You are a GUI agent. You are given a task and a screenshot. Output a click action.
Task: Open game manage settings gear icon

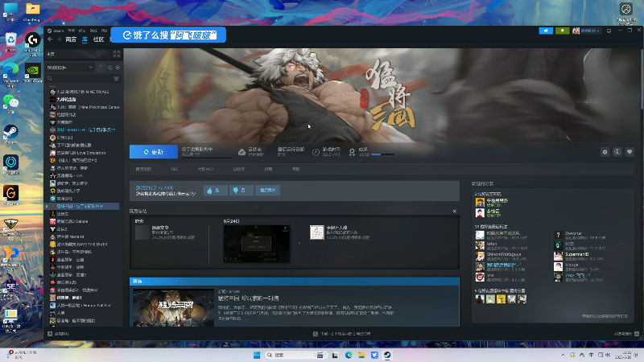[605, 152]
